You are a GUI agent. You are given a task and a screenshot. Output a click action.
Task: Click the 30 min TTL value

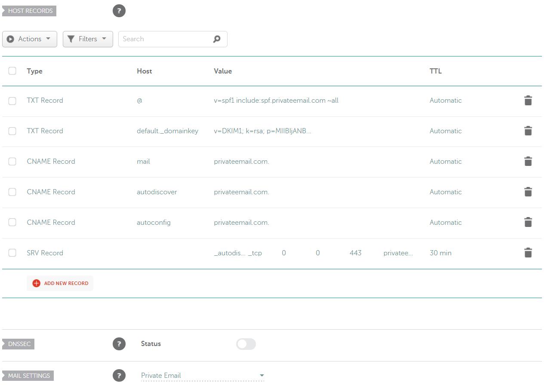440,253
